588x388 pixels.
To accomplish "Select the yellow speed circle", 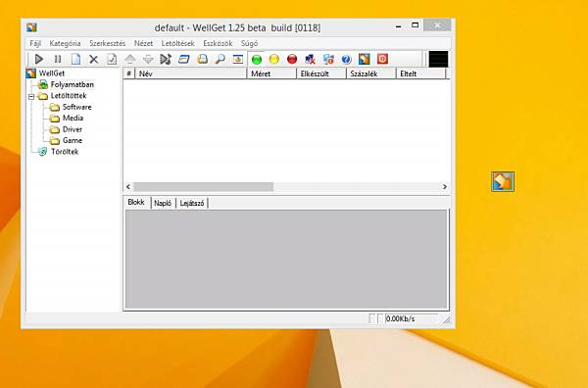I will coord(274,59).
